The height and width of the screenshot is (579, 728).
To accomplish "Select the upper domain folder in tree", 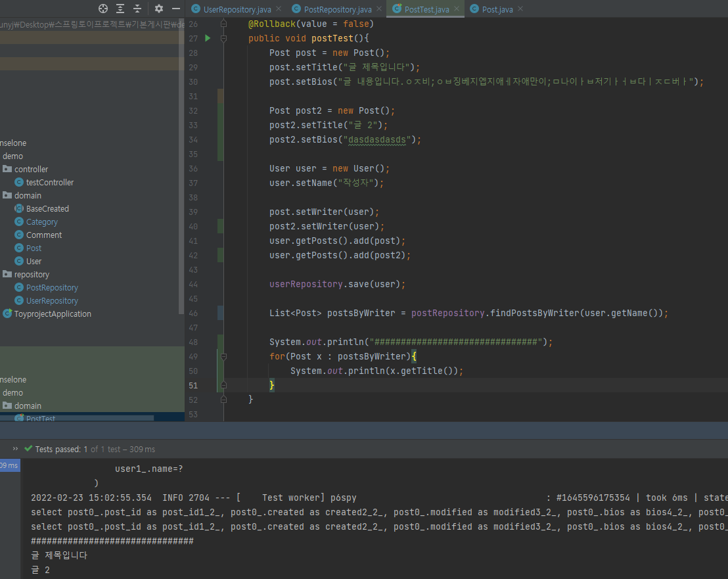I will pyautogui.click(x=28, y=195).
